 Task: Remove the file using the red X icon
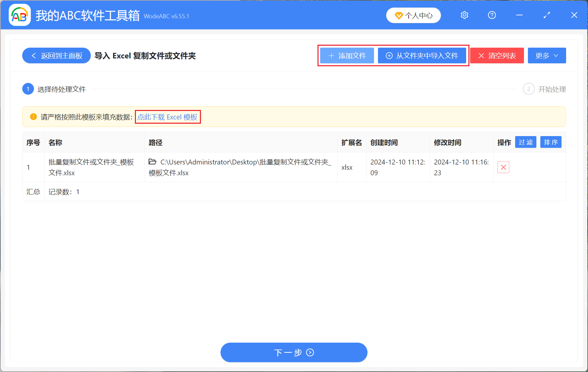[x=503, y=167]
